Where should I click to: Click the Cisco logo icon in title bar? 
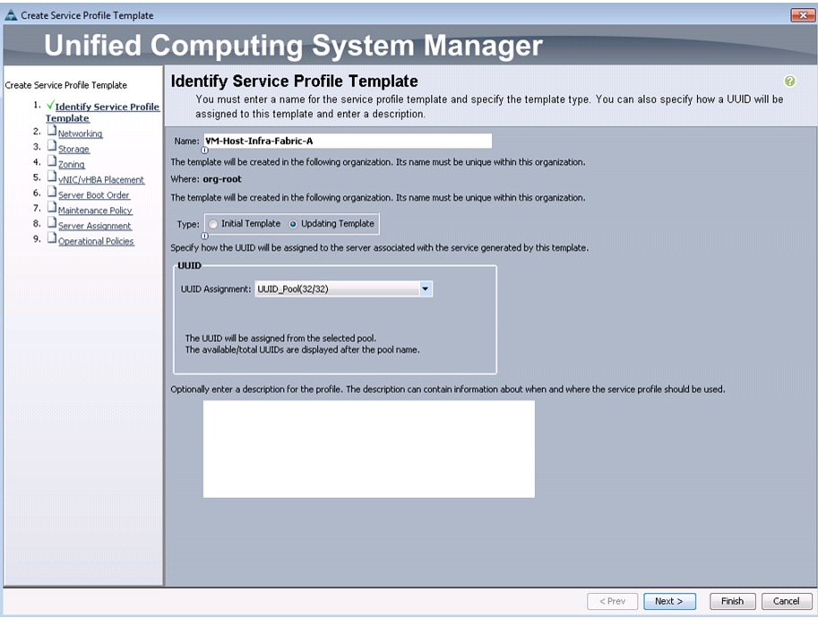(11, 15)
